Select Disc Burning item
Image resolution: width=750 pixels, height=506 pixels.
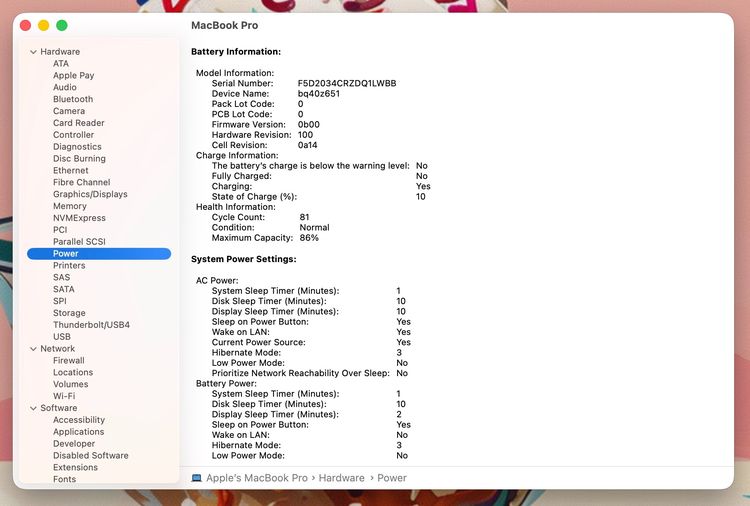tap(79, 158)
